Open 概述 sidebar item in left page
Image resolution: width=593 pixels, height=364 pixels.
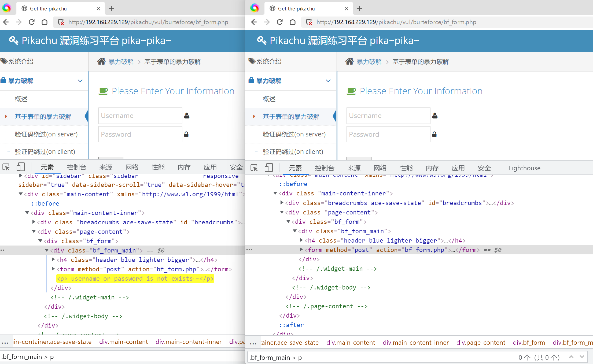pos(21,99)
